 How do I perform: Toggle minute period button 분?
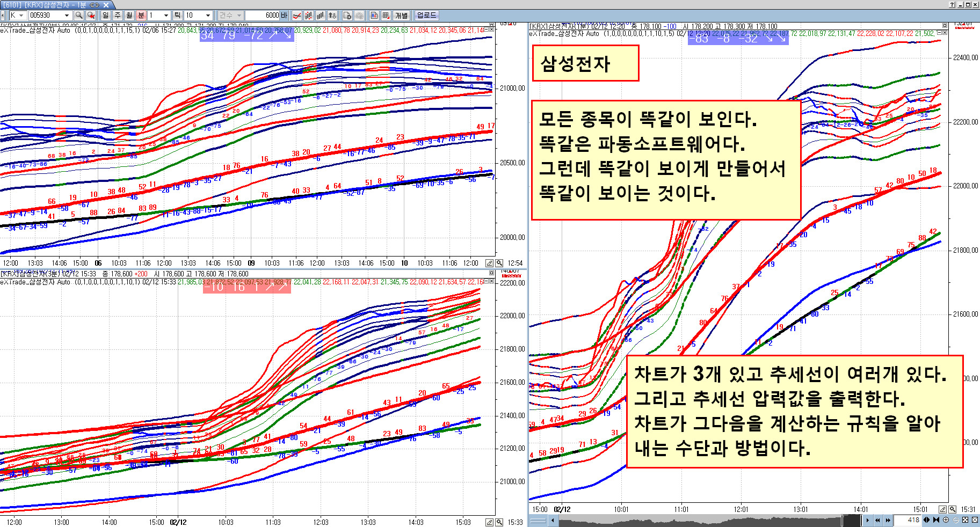point(141,16)
